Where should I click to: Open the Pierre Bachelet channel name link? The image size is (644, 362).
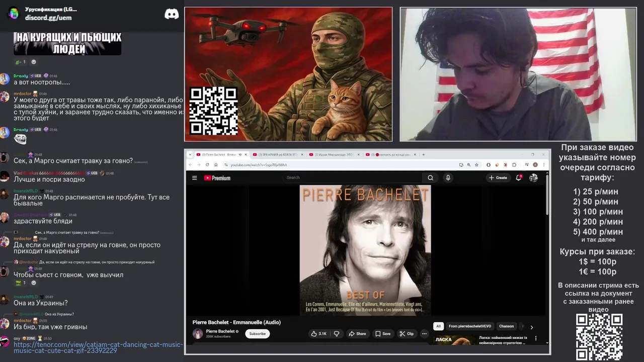pyautogui.click(x=220, y=331)
